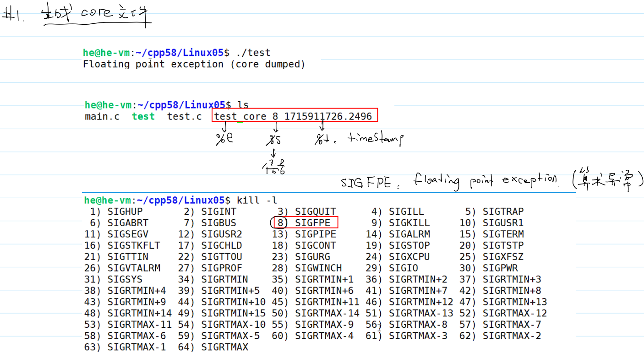Screen dimensions: 644x358
Task: Select signal entry "SIGRTMIN+2"
Action: 418,279
